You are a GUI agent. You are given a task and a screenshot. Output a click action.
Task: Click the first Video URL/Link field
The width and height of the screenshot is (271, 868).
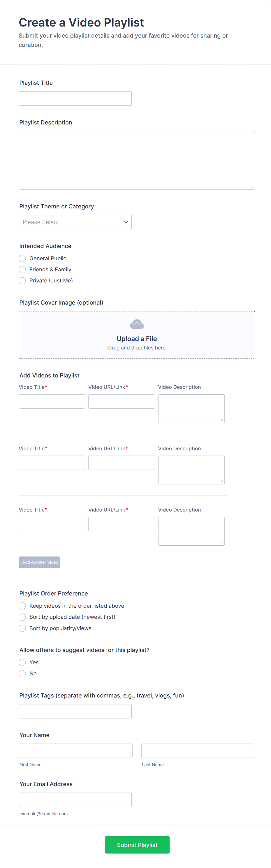[121, 401]
